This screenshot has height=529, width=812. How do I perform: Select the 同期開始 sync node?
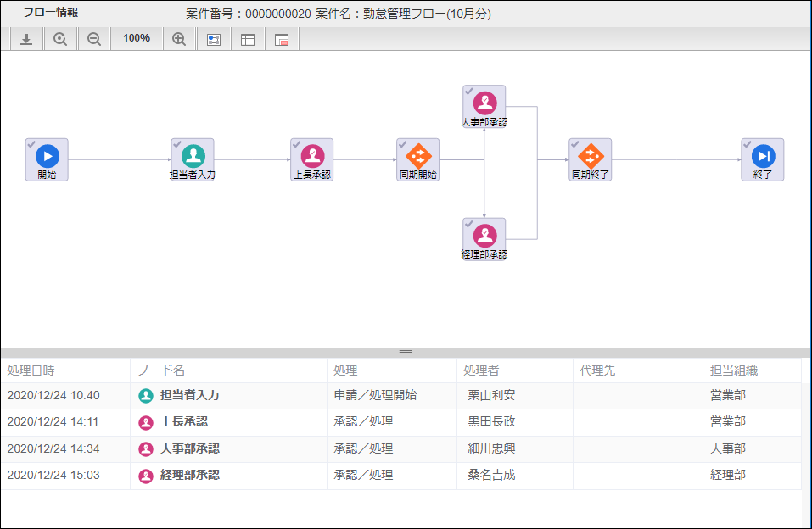coord(418,159)
